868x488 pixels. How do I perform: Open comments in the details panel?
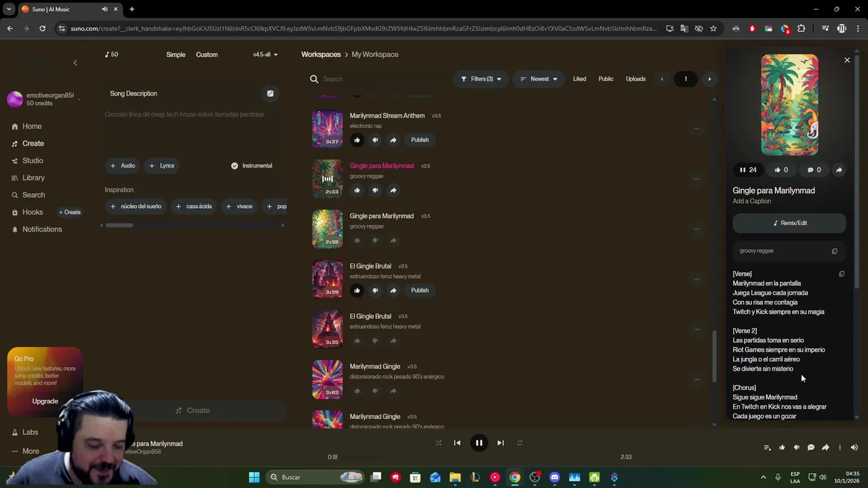click(814, 170)
